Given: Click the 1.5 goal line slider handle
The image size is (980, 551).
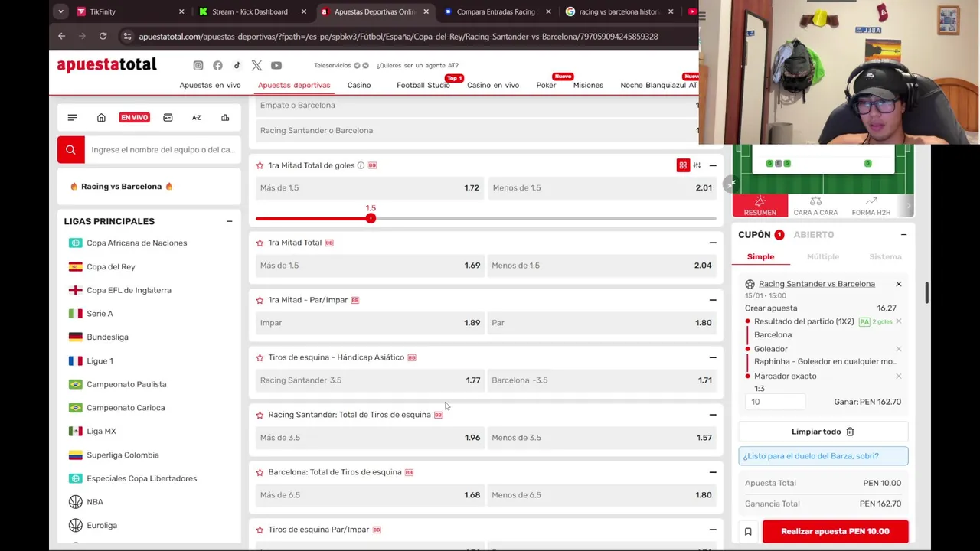Looking at the screenshot, I should (371, 218).
